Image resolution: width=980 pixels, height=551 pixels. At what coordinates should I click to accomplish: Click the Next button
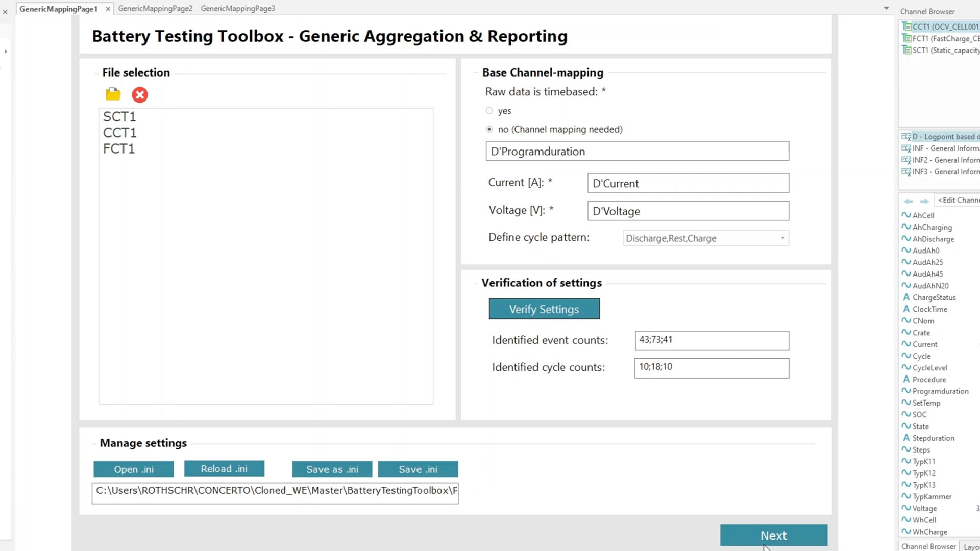point(773,536)
